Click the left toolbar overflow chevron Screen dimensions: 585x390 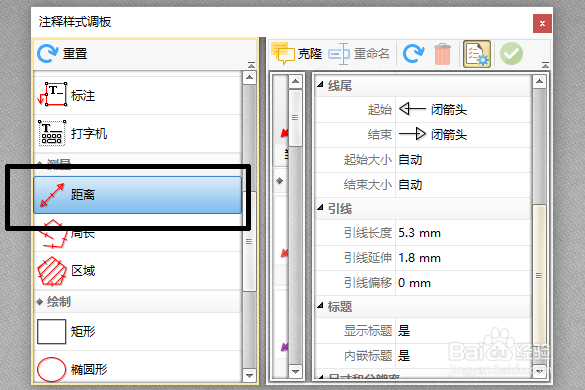(251, 65)
